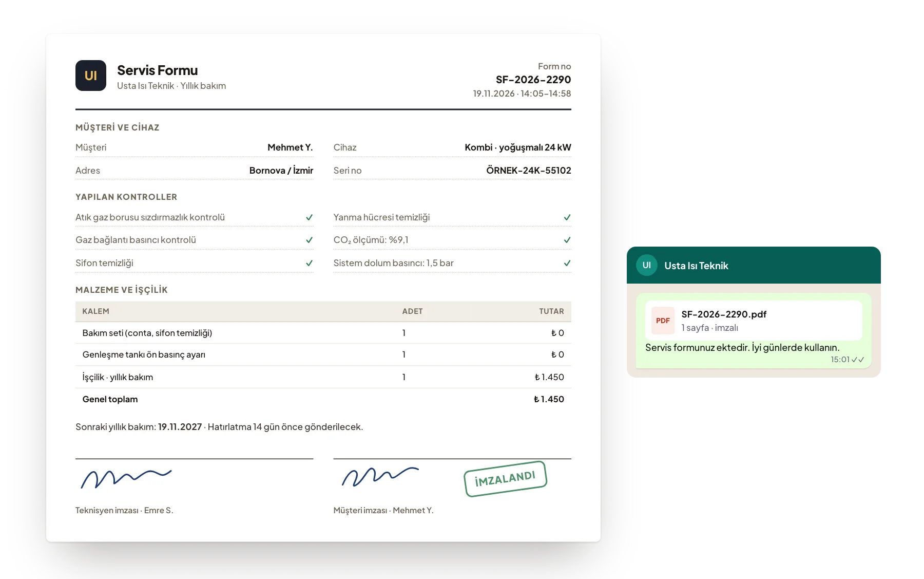Screen dimensions: 924x579
Task: Click the date 19.11.2026 · 14:05–14:58
Action: (522, 94)
